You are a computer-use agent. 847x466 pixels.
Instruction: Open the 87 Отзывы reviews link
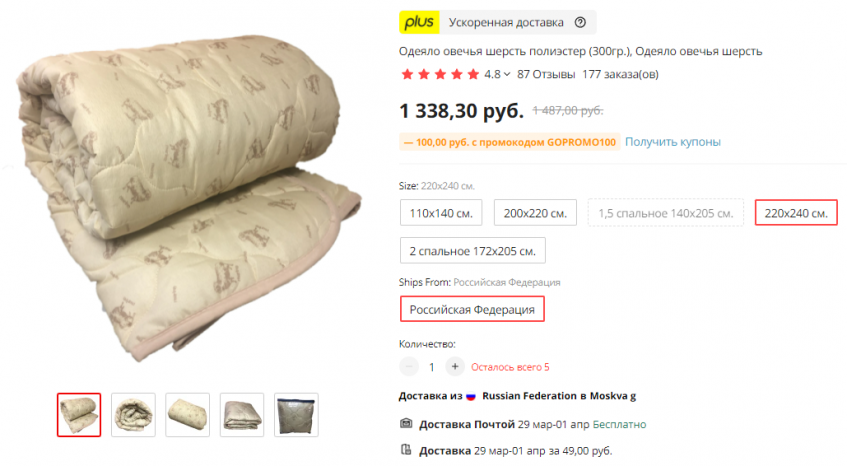tap(546, 74)
